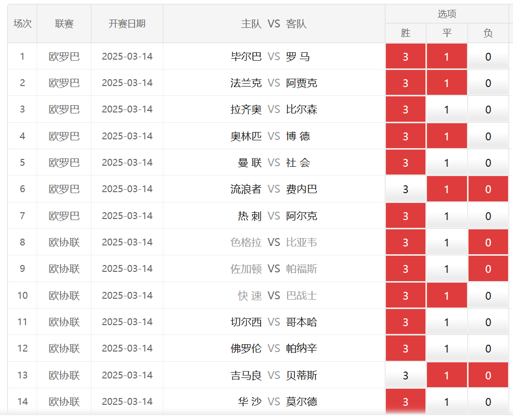Select 平 (1) for 热刺 vs 阿尔克

pos(446,216)
